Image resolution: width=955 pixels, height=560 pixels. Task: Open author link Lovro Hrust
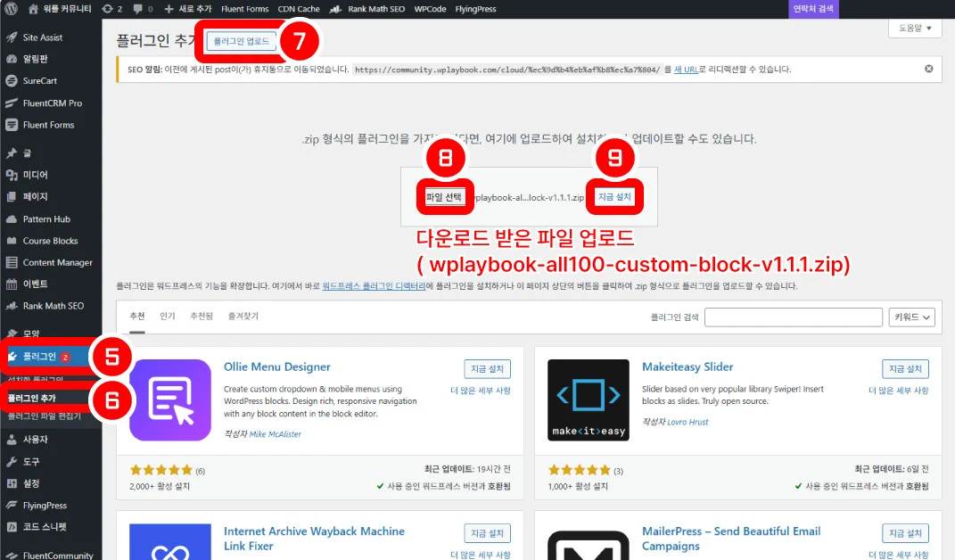(x=687, y=422)
